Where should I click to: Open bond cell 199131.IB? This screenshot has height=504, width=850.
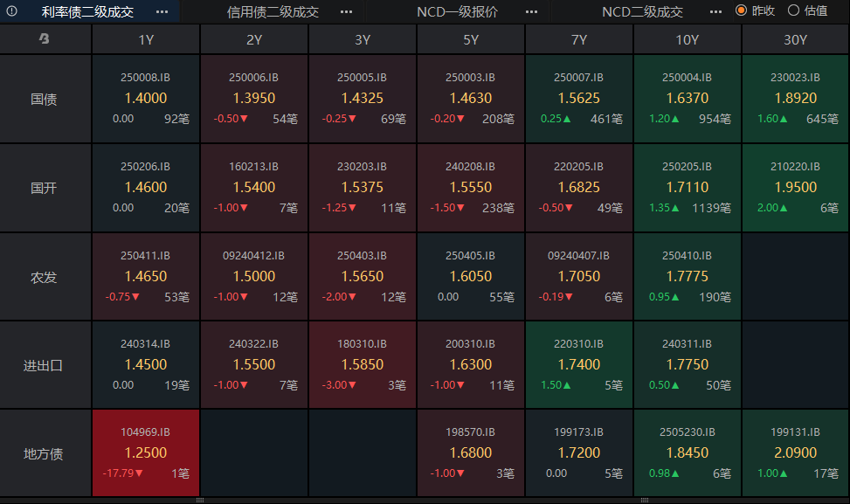795,453
